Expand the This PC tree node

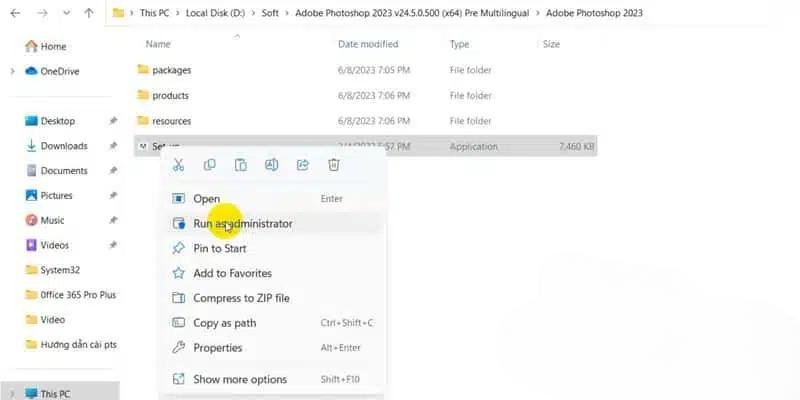[x=11, y=393]
